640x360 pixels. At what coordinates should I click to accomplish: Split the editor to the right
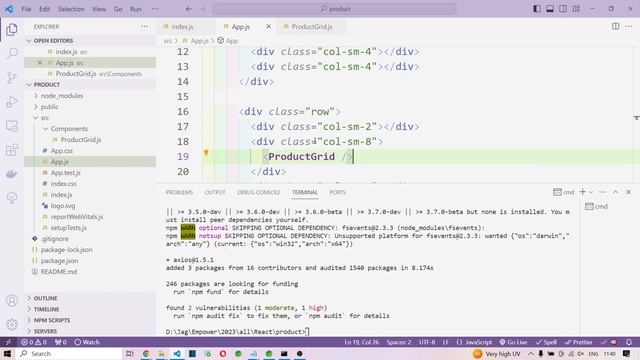click(x=616, y=27)
